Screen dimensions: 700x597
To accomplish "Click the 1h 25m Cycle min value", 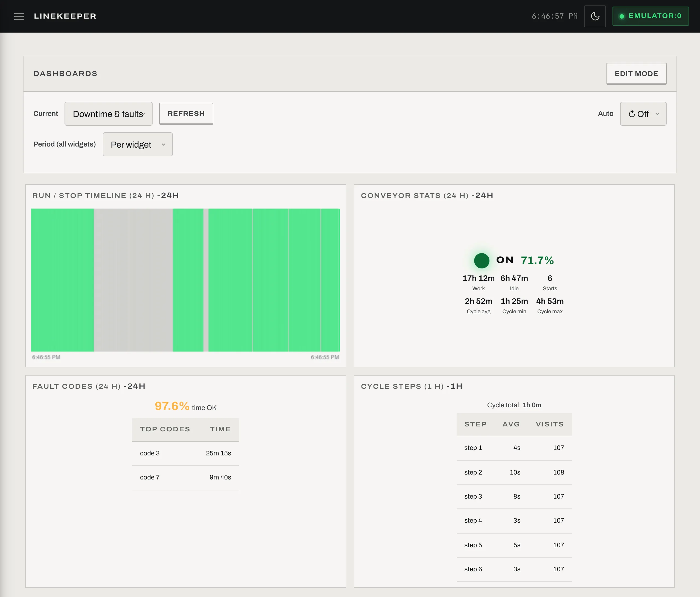I will 514,301.
